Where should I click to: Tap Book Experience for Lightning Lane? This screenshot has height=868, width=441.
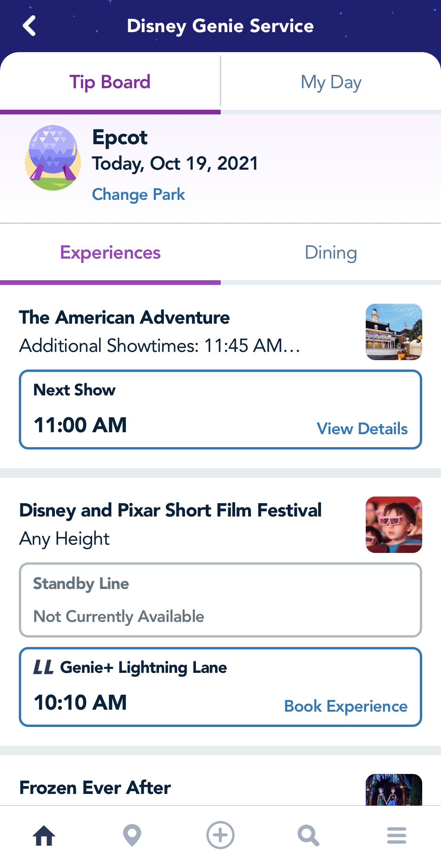pyautogui.click(x=346, y=706)
